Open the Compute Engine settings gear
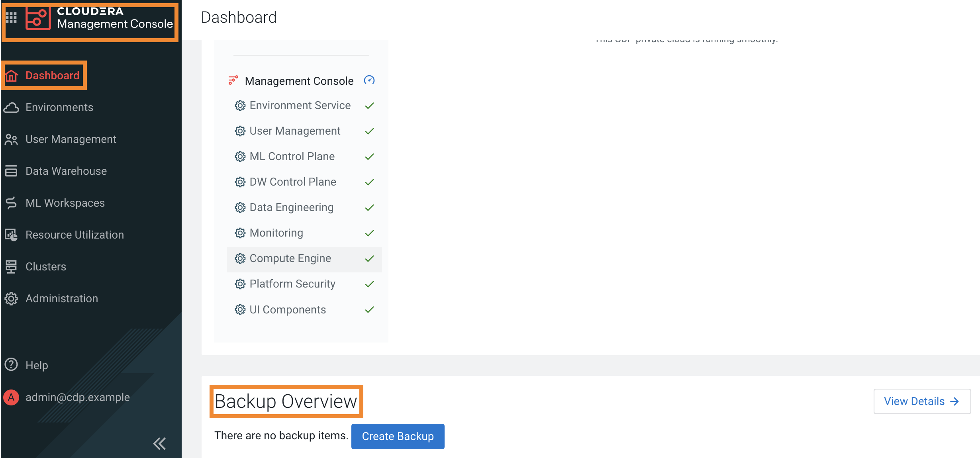The width and height of the screenshot is (980, 458). click(240, 258)
